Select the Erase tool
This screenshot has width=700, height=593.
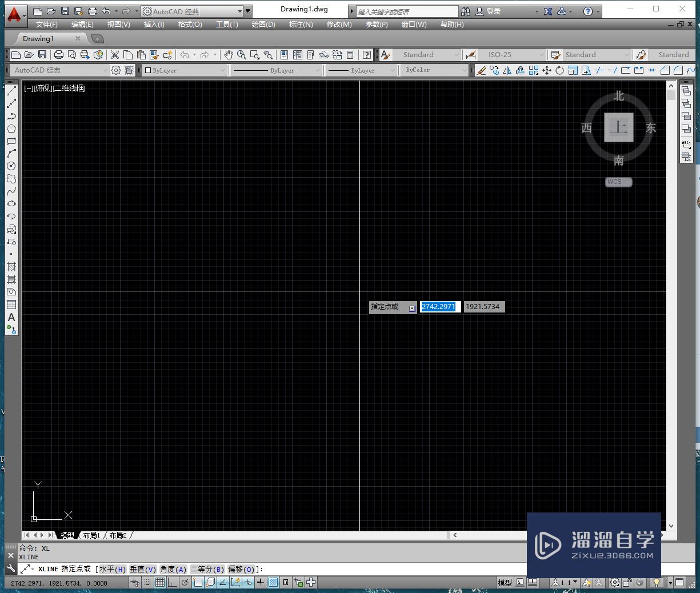click(481, 70)
